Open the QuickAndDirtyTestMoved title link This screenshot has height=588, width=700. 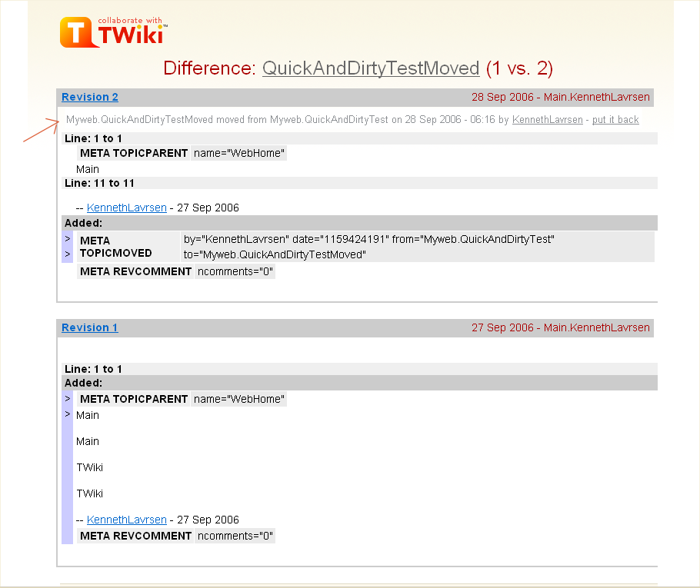pos(371,68)
